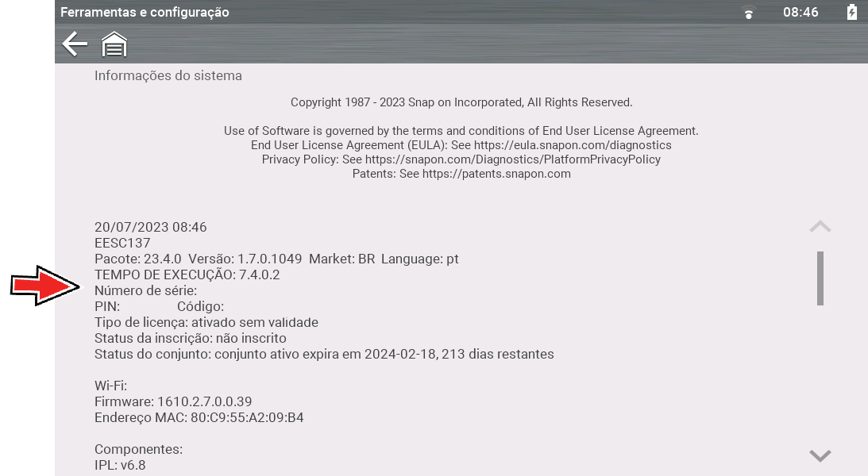Click the vertical scrollbar thumb
This screenshot has height=476, width=868.
pyautogui.click(x=820, y=278)
